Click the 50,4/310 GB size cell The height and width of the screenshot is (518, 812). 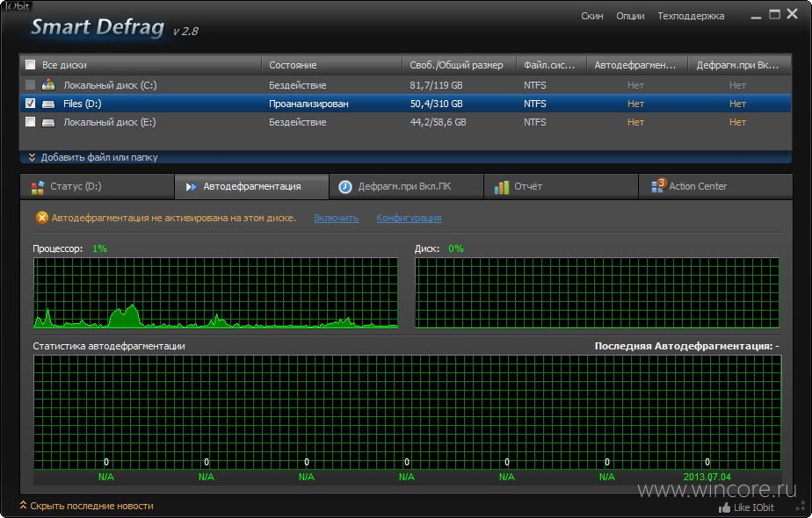[436, 104]
